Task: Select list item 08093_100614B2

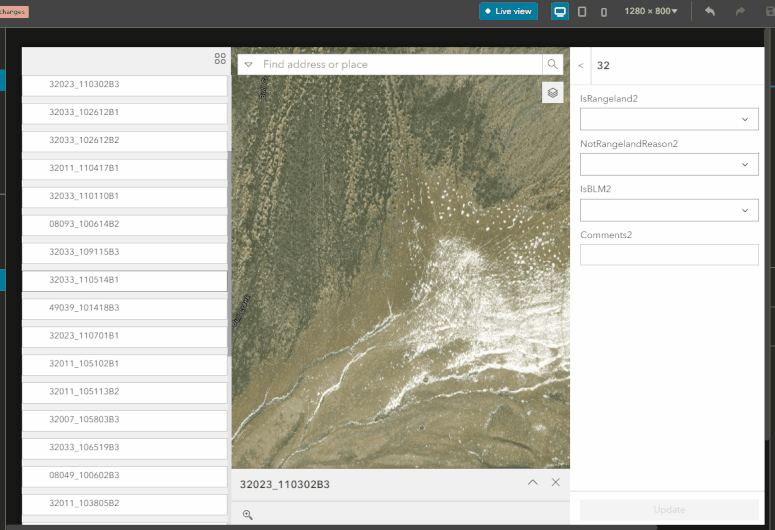Action: point(125,225)
